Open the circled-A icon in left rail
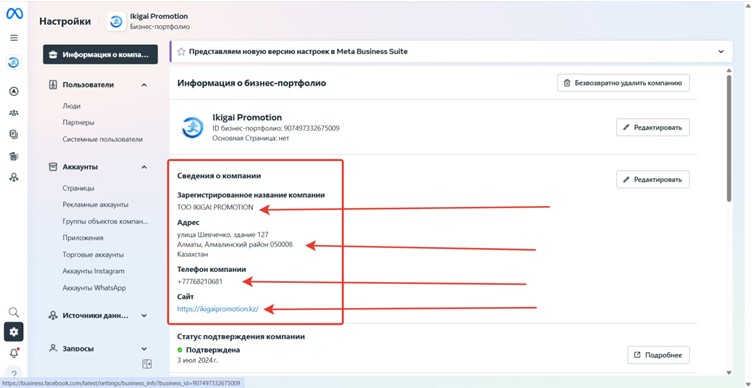Screen dimensions: 752x388 pyautogui.click(x=14, y=91)
